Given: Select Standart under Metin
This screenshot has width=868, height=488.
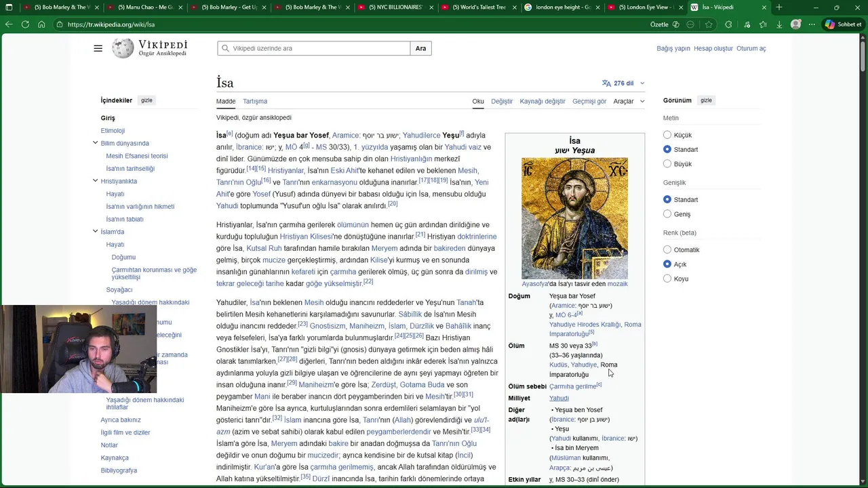Looking at the screenshot, I should click(667, 149).
